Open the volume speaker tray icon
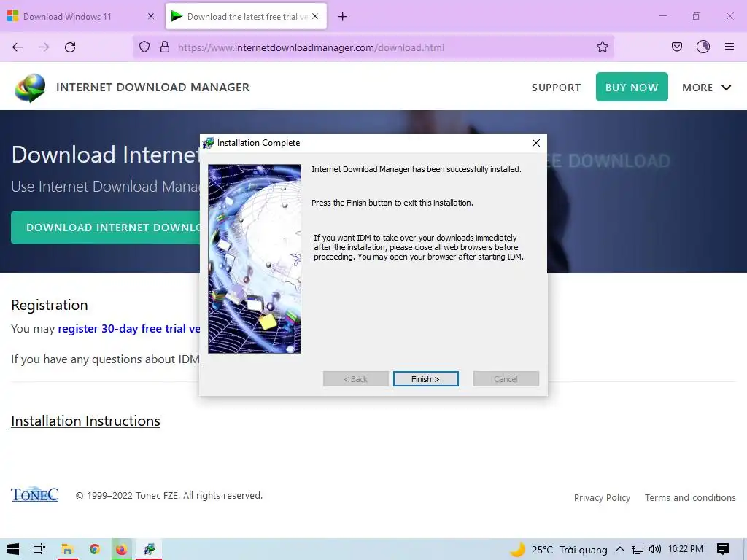747x560 pixels. 655,549
